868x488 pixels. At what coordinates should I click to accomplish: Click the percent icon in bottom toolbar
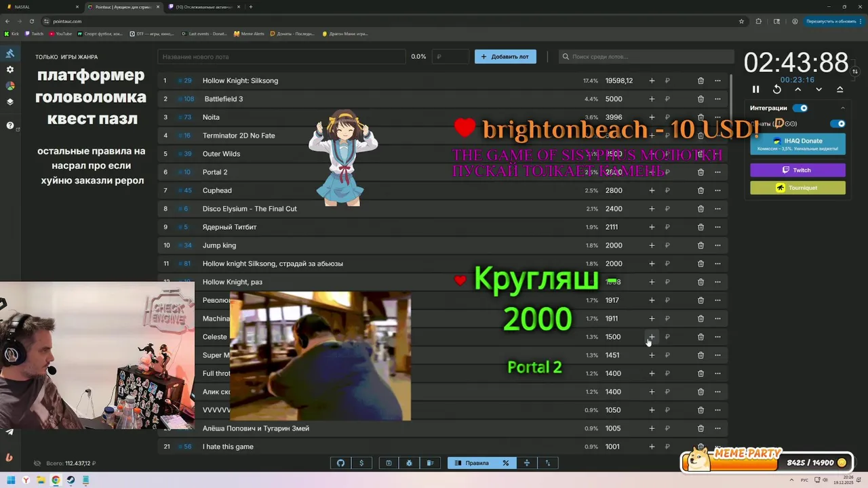coord(505,463)
